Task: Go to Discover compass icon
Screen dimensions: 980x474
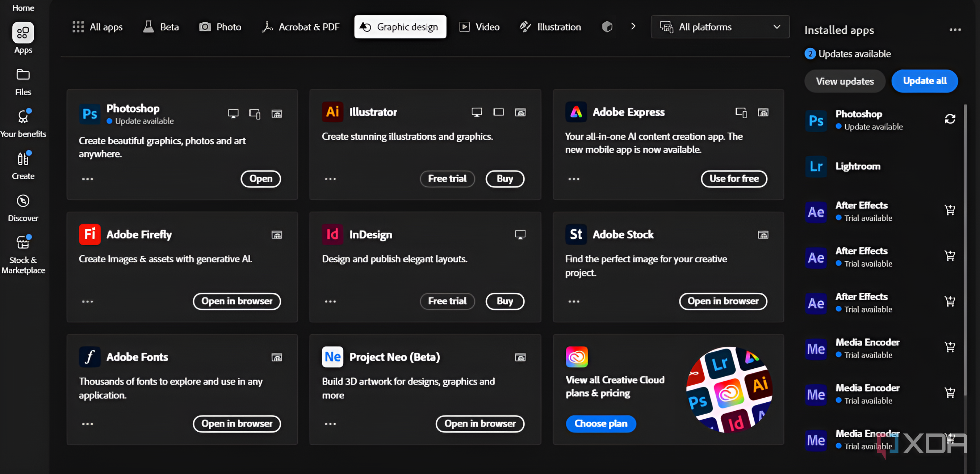Action: (x=23, y=201)
